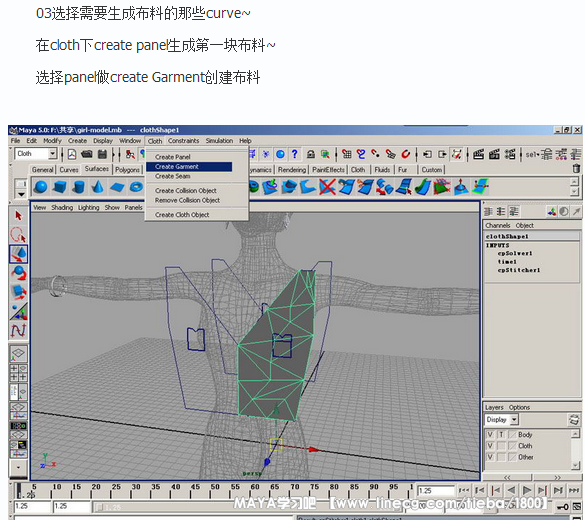Viewport: 585px width, 520px height.
Task: Activate the Move tool in toolbox
Action: click(x=18, y=254)
